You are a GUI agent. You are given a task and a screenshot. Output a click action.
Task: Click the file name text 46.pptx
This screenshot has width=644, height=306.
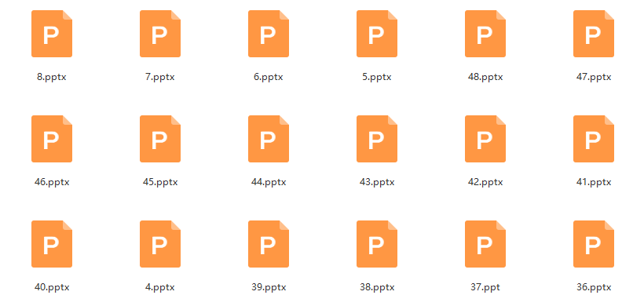click(x=52, y=182)
